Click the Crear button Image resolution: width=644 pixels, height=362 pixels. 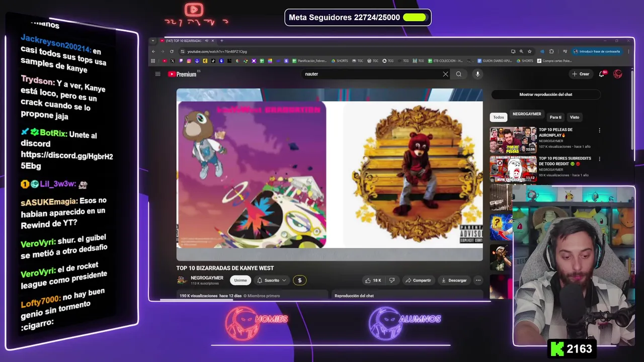[581, 74]
